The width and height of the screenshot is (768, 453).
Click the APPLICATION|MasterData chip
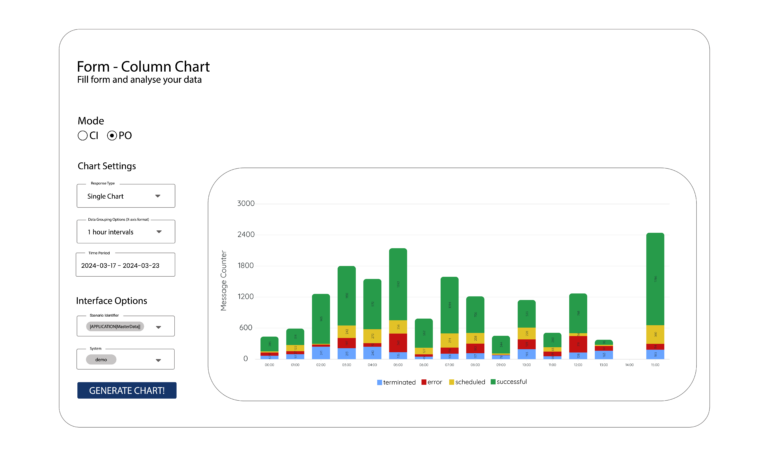tap(116, 327)
